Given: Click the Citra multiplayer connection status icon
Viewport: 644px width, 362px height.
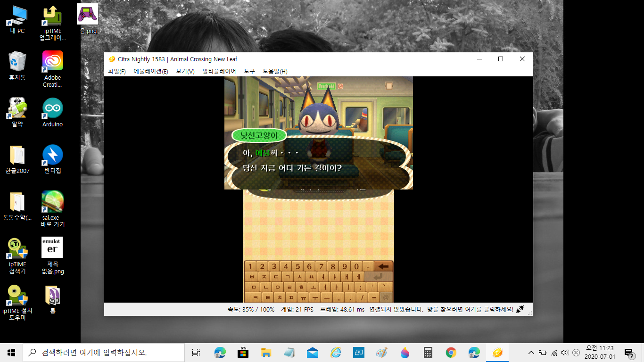Looking at the screenshot, I should [x=520, y=310].
